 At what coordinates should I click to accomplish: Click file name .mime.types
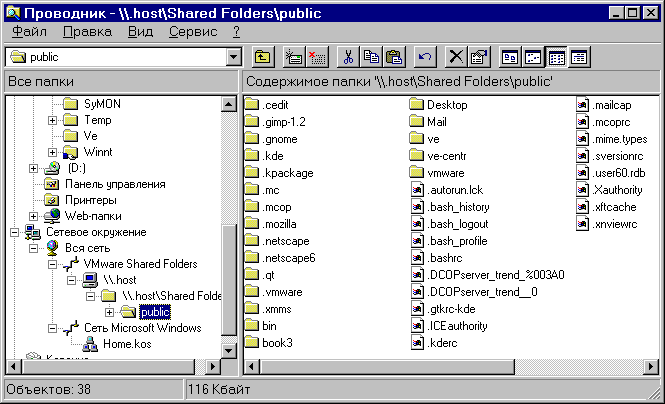coord(620,139)
